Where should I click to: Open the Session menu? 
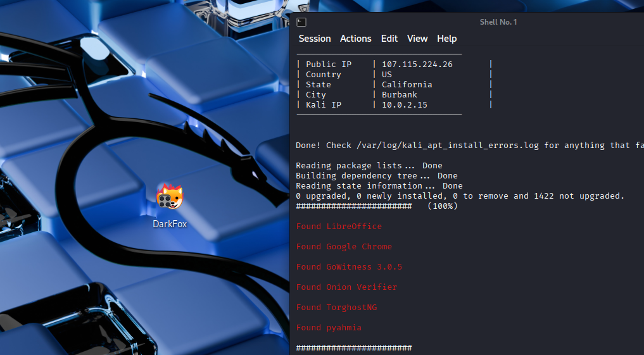(315, 39)
